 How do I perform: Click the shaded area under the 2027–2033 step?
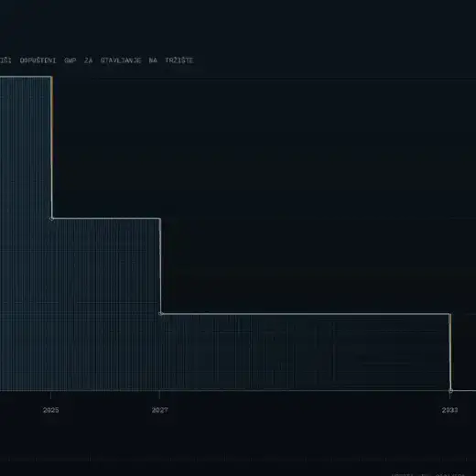point(305,352)
